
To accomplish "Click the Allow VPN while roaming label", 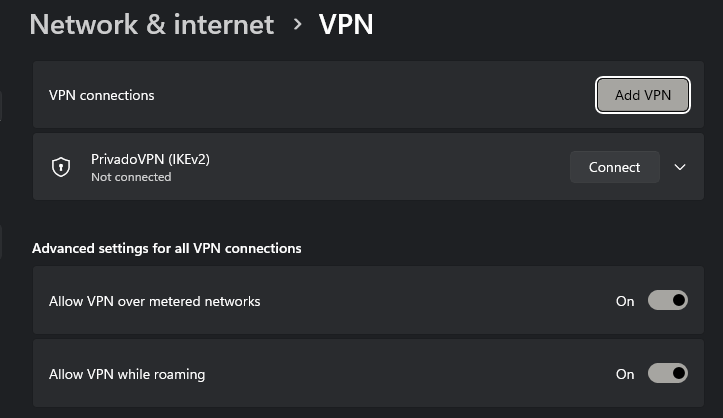I will (127, 374).
